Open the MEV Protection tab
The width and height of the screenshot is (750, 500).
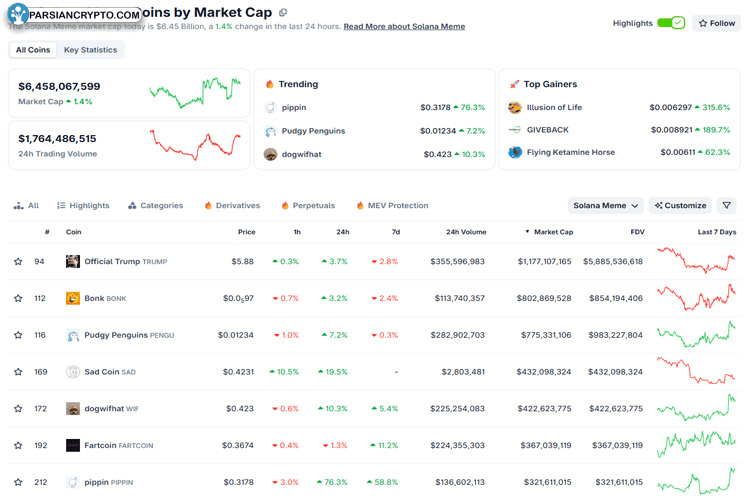(393, 205)
